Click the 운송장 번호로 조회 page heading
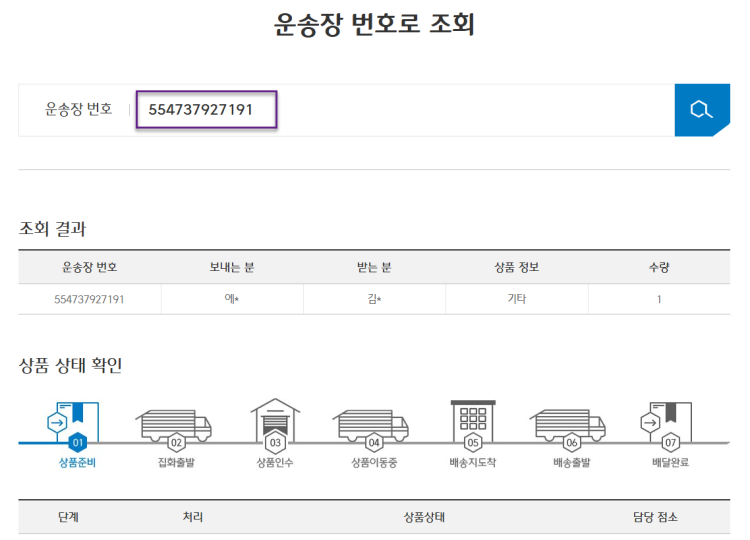 (x=374, y=26)
